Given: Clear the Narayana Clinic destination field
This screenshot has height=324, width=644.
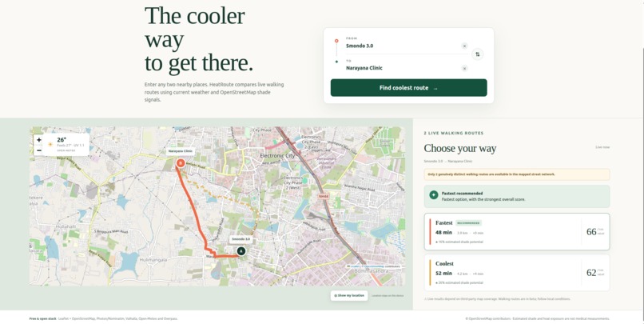Looking at the screenshot, I should coord(464,68).
